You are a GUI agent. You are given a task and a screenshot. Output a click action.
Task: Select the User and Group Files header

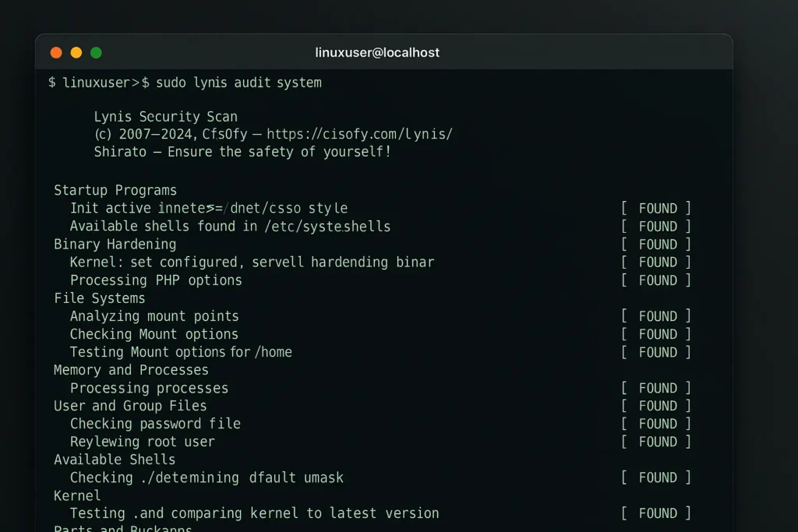pos(129,406)
